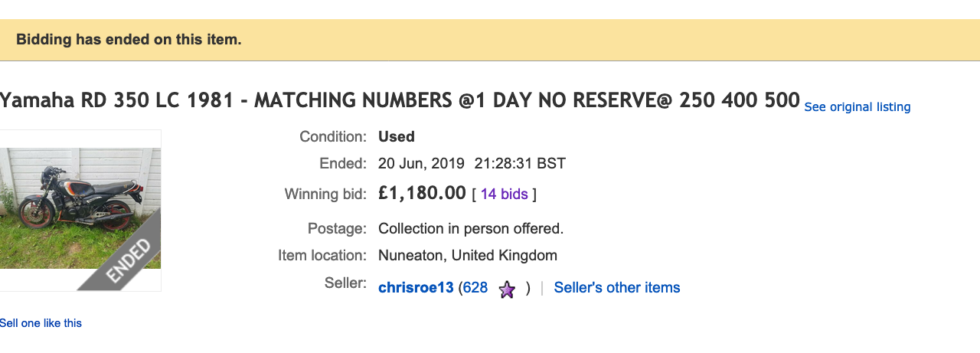The width and height of the screenshot is (980, 353).
Task: Click the 628 feedback score
Action: [475, 288]
